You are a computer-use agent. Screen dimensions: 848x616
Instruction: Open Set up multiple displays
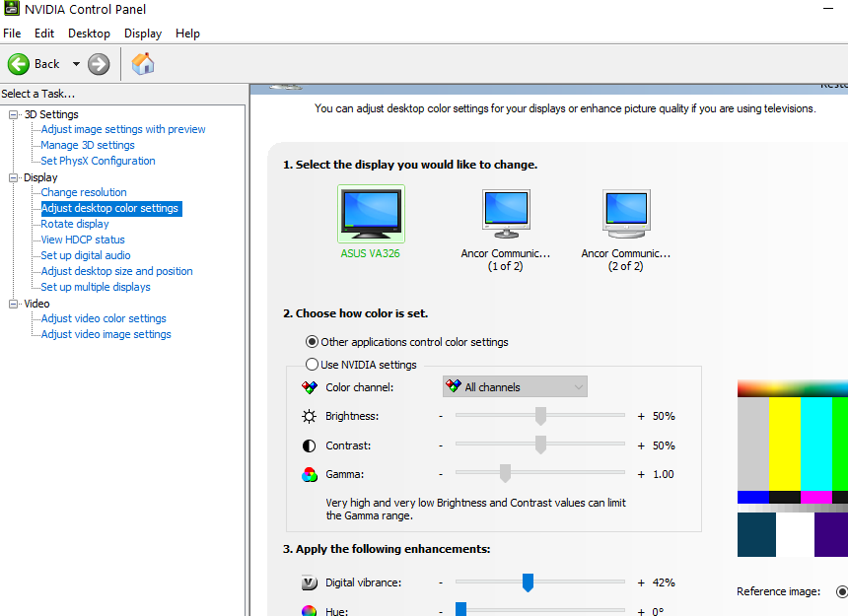click(96, 287)
